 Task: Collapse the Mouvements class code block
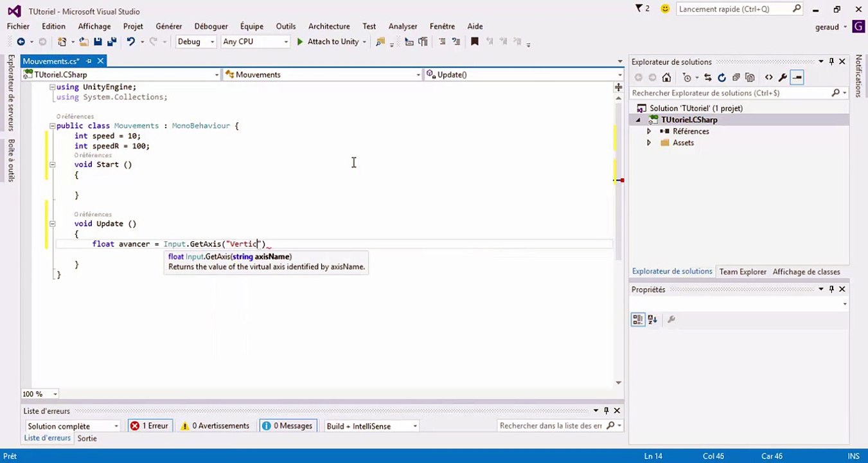tap(52, 126)
